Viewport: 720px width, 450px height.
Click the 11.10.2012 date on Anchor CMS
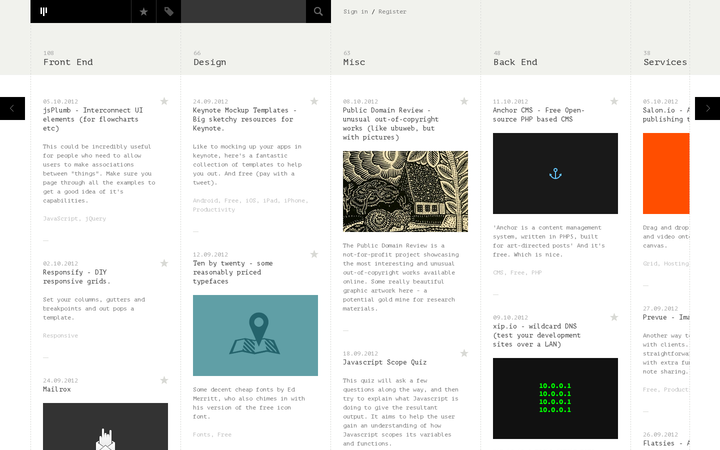click(x=511, y=101)
